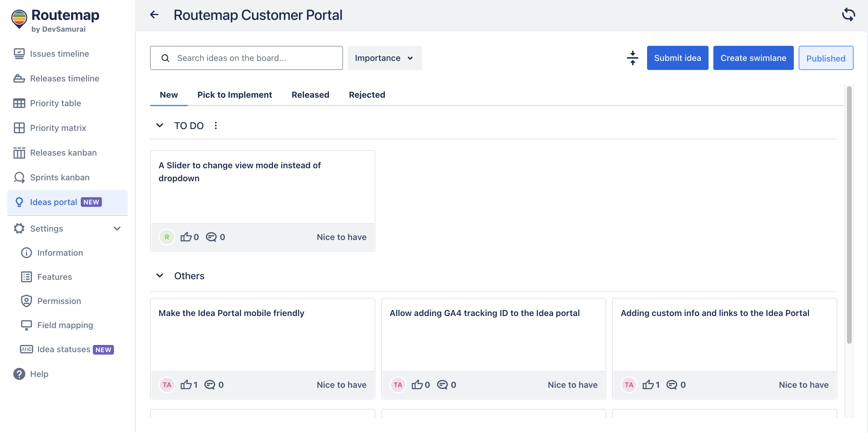Click the back arrow next to Routemap Customer Portal
The image size is (868, 433).
point(154,15)
